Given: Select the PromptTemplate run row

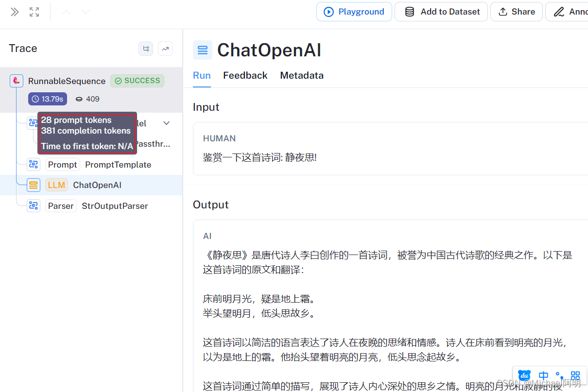Looking at the screenshot, I should (x=91, y=165).
